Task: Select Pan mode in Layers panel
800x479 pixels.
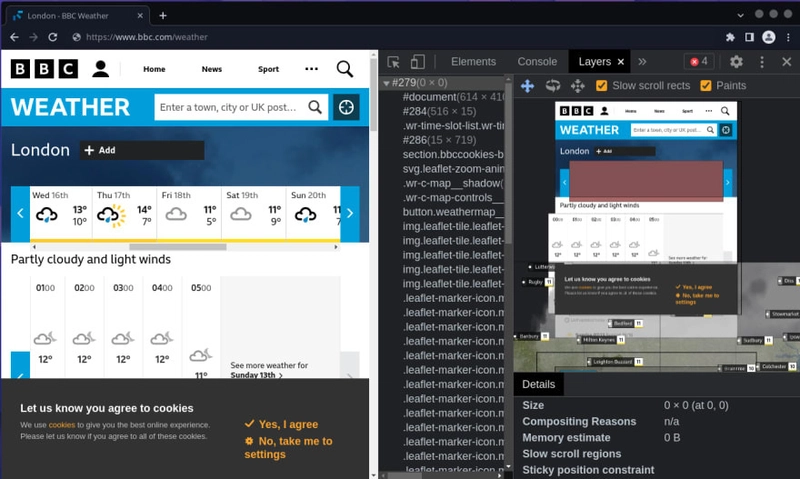Action: point(528,86)
